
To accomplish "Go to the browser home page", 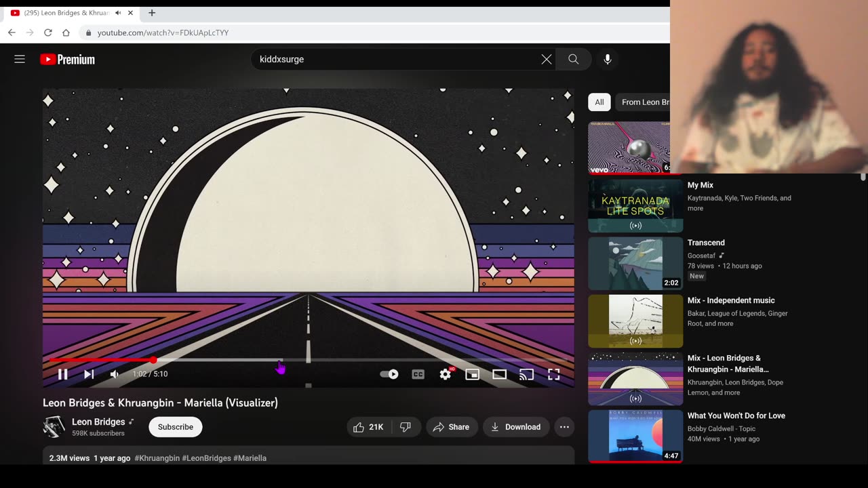I will pyautogui.click(x=66, y=33).
